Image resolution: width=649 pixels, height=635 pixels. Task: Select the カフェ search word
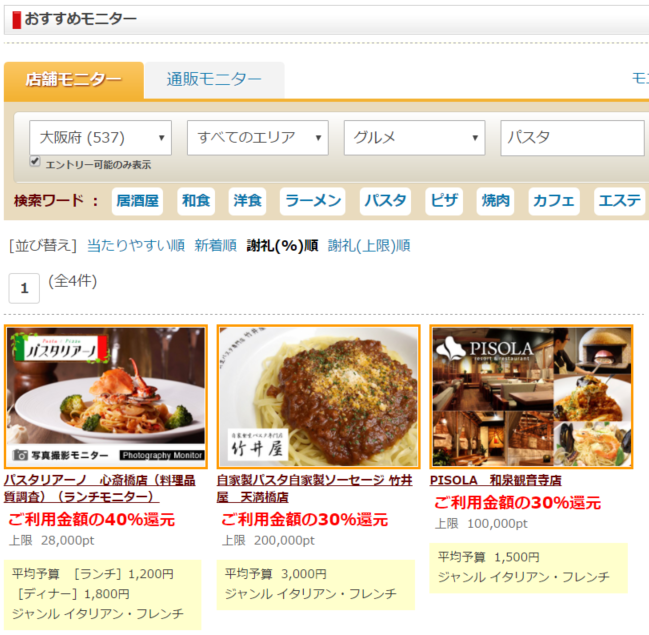pos(554,201)
